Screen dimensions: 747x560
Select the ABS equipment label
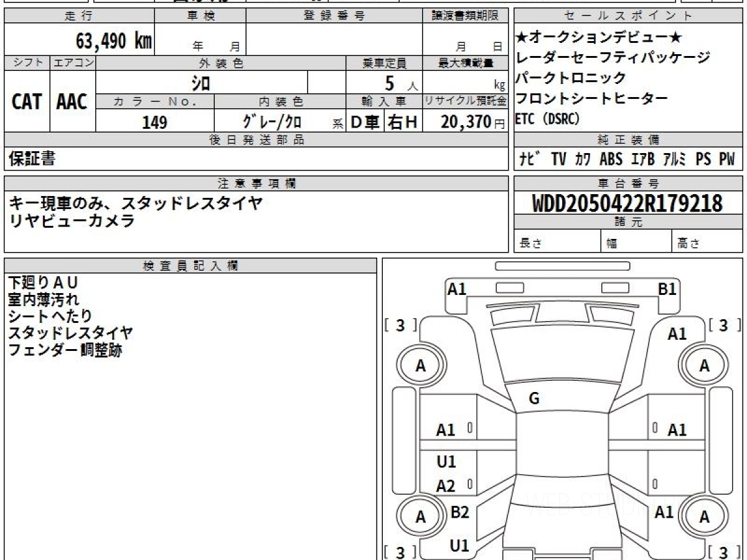tap(611, 159)
